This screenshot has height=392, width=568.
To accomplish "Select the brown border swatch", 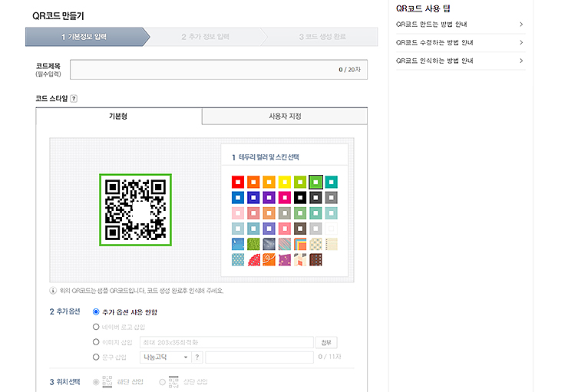I will point(300,229).
